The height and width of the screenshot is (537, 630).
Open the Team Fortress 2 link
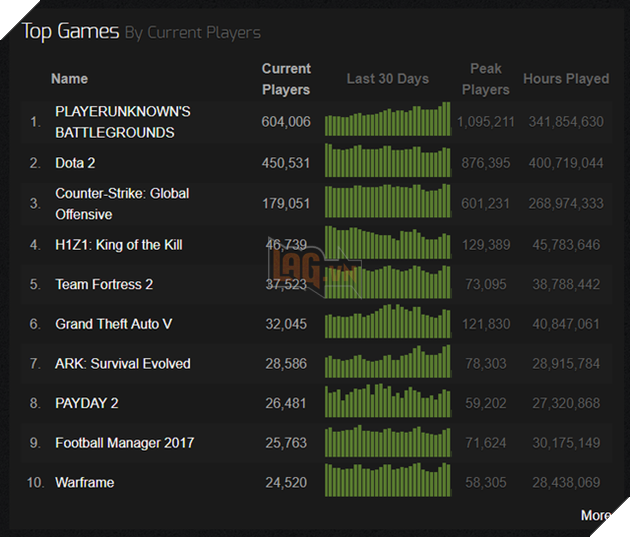pyautogui.click(x=104, y=284)
